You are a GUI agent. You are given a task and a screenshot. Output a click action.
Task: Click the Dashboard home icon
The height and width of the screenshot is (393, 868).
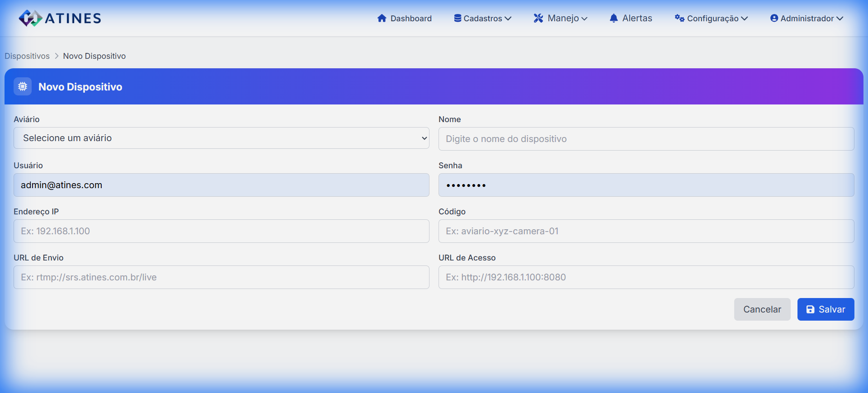[382, 18]
